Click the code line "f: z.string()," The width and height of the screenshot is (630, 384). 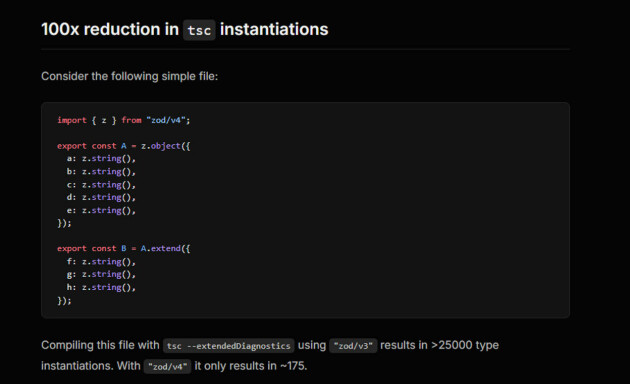[x=101, y=261]
